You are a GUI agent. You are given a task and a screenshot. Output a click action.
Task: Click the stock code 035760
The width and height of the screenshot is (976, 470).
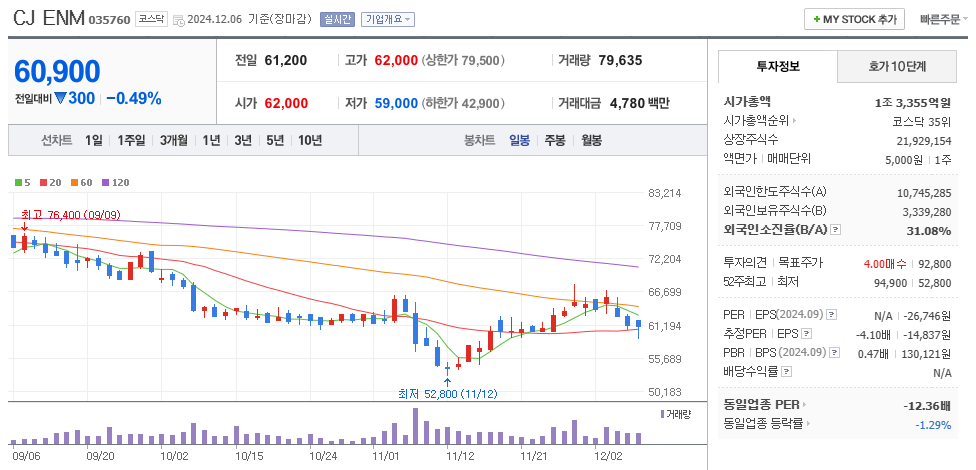(x=110, y=20)
